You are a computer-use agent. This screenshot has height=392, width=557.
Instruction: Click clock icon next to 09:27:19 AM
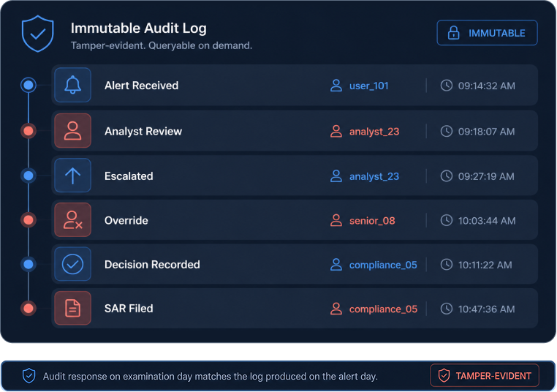tap(447, 176)
